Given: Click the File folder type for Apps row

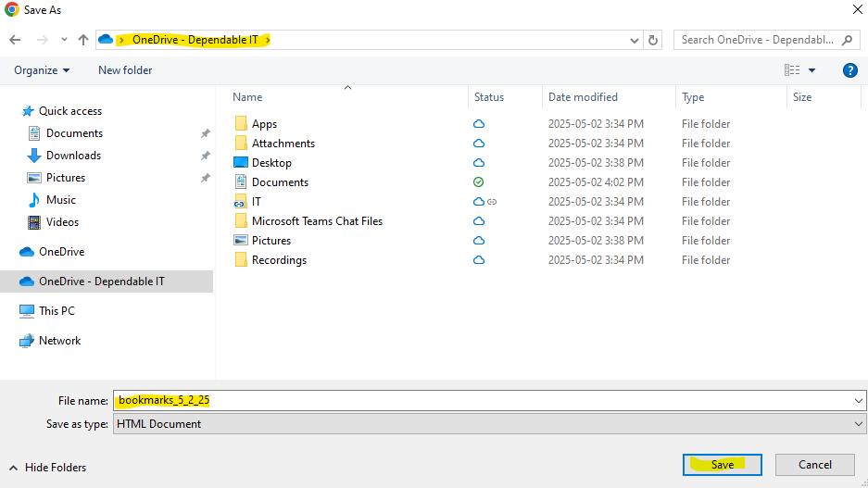Looking at the screenshot, I should coord(706,124).
